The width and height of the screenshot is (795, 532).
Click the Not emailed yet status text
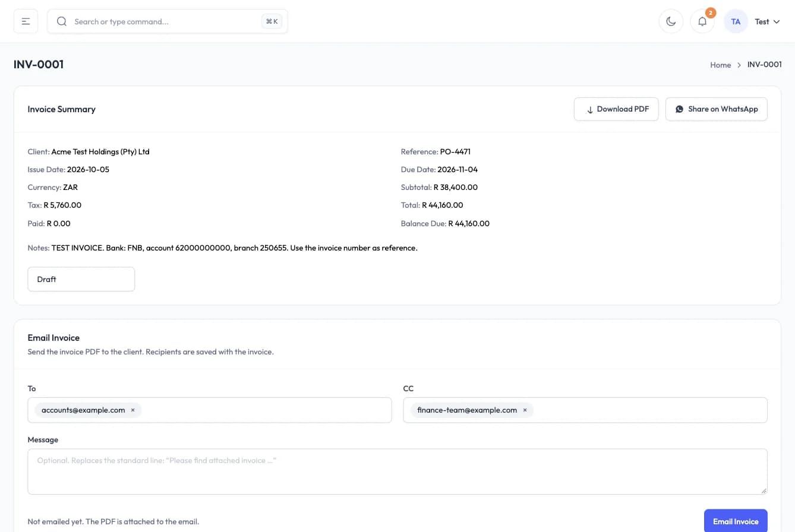pyautogui.click(x=113, y=522)
